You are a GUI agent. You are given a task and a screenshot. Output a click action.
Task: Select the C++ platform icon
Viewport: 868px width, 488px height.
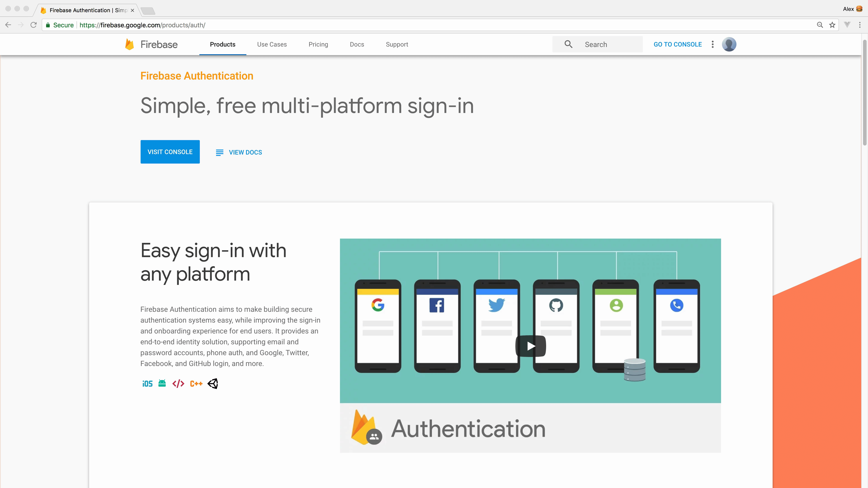[196, 384]
